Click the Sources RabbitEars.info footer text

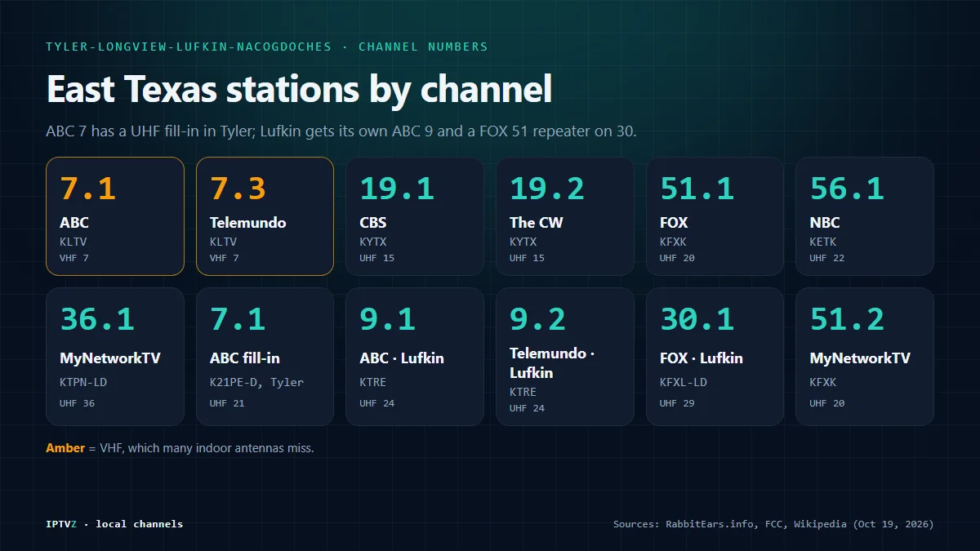tap(773, 524)
